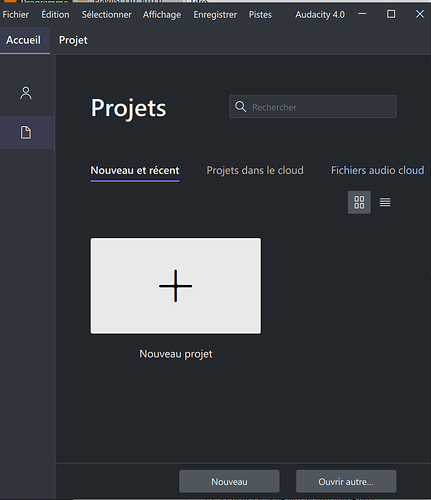Open the Fichier menu

(16, 15)
